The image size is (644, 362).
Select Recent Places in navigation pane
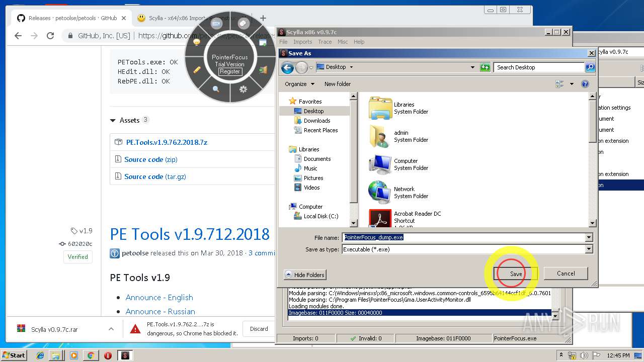(315, 130)
